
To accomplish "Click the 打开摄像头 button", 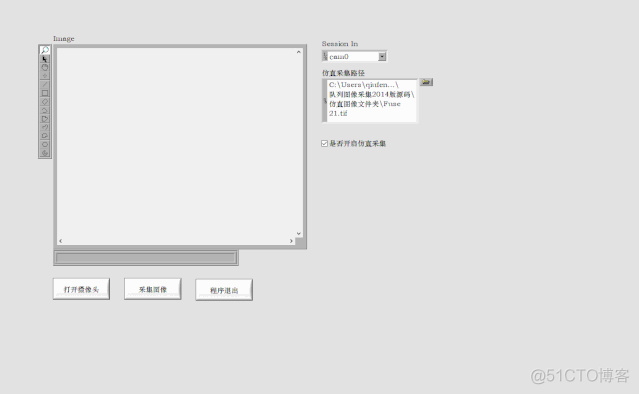I will point(81,289).
